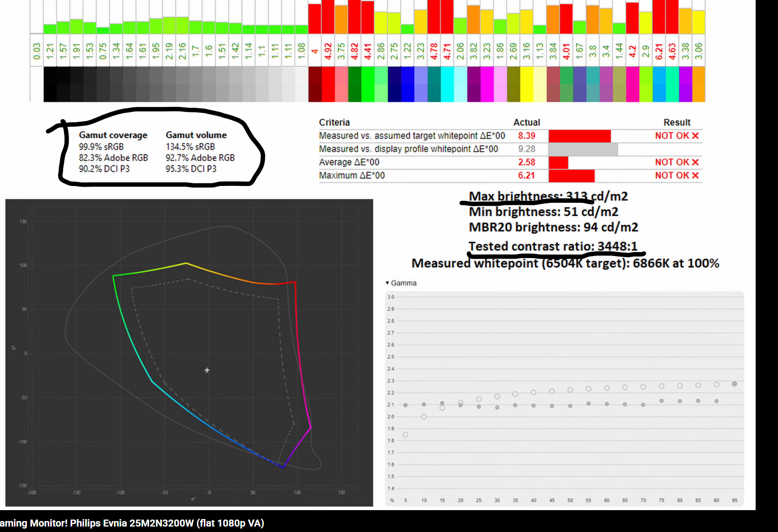Image resolution: width=778 pixels, height=532 pixels.
Task: Click the Gamut coverage heading
Action: 113,135
